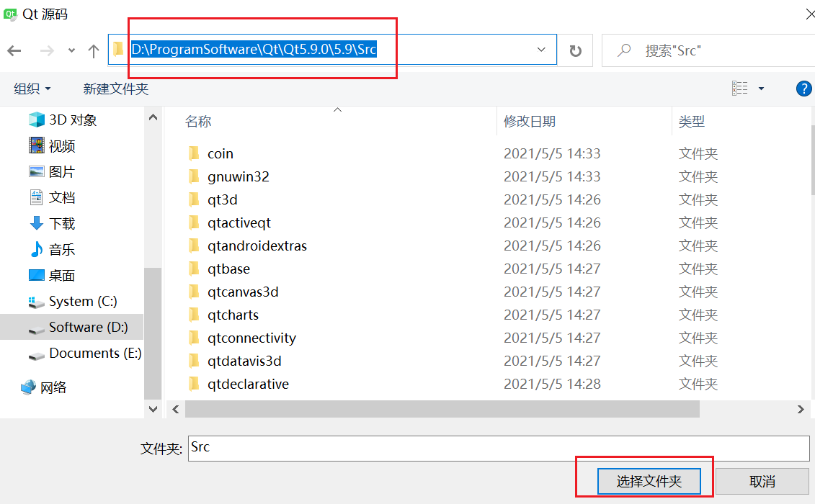Viewport: 815px width, 504px height.
Task: Open the 组织 menu
Action: [x=32, y=89]
